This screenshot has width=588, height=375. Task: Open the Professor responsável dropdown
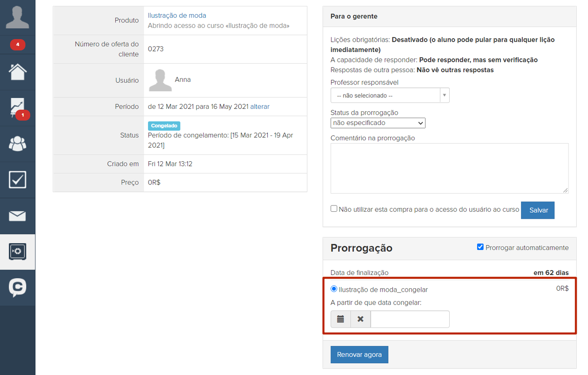[x=389, y=96]
